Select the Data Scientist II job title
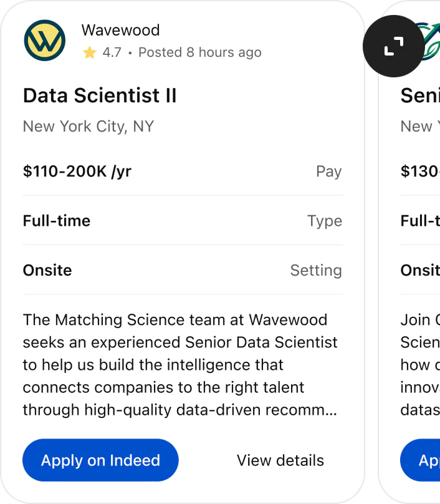This screenshot has width=440, height=504. coord(100,96)
